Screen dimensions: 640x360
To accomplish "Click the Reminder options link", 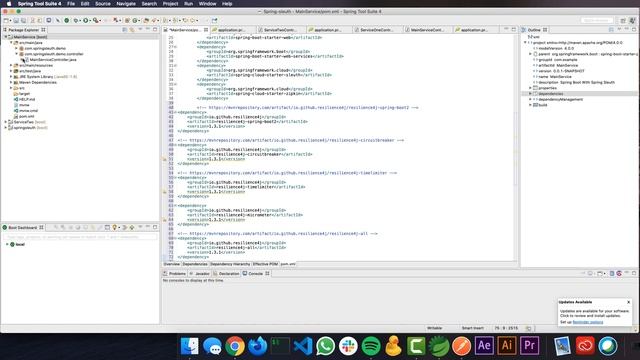I will click(x=588, y=322).
